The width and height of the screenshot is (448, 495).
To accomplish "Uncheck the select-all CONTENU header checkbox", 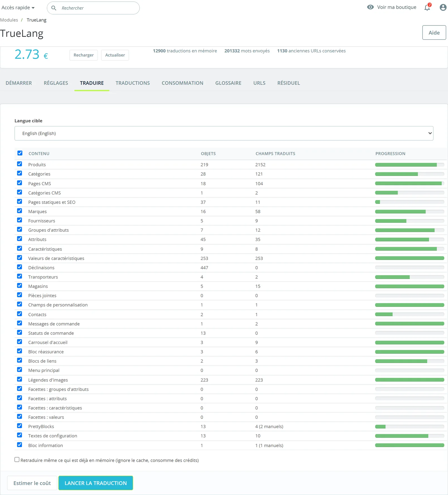I will [x=20, y=153].
